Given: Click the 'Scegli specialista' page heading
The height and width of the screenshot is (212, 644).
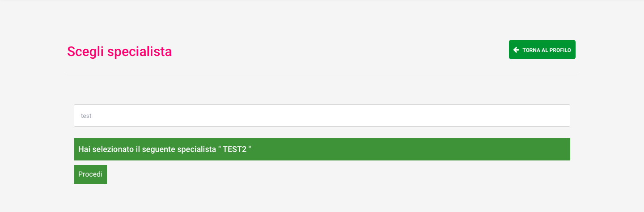Looking at the screenshot, I should point(119,52).
